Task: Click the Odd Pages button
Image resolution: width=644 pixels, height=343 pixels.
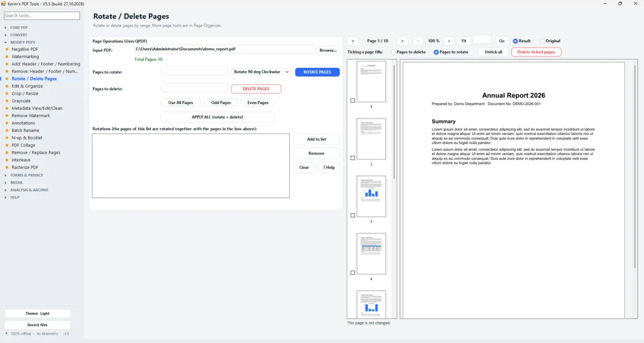Action: [221, 103]
